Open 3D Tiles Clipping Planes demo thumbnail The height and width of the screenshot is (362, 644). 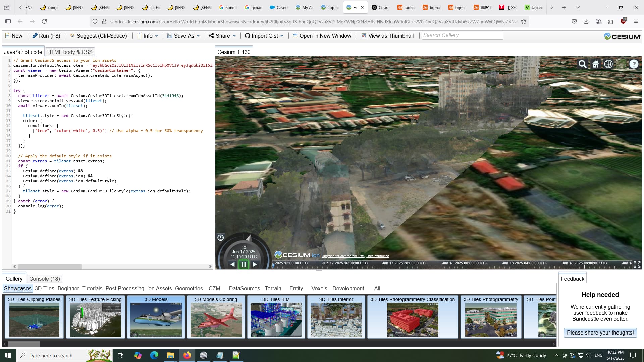(x=34, y=317)
